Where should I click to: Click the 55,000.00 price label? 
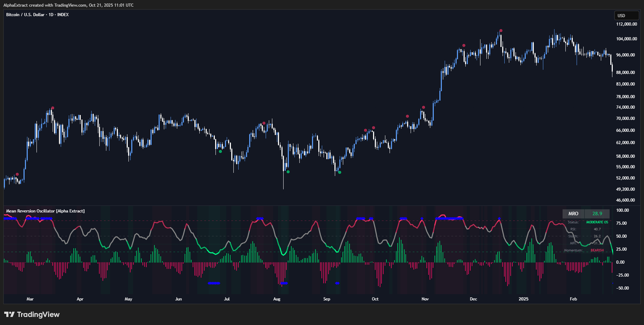click(x=625, y=167)
